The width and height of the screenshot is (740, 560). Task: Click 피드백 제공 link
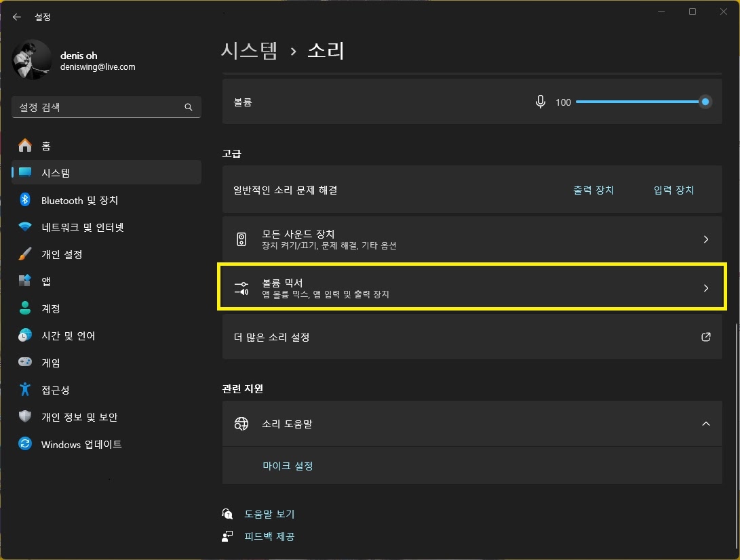pos(269,536)
